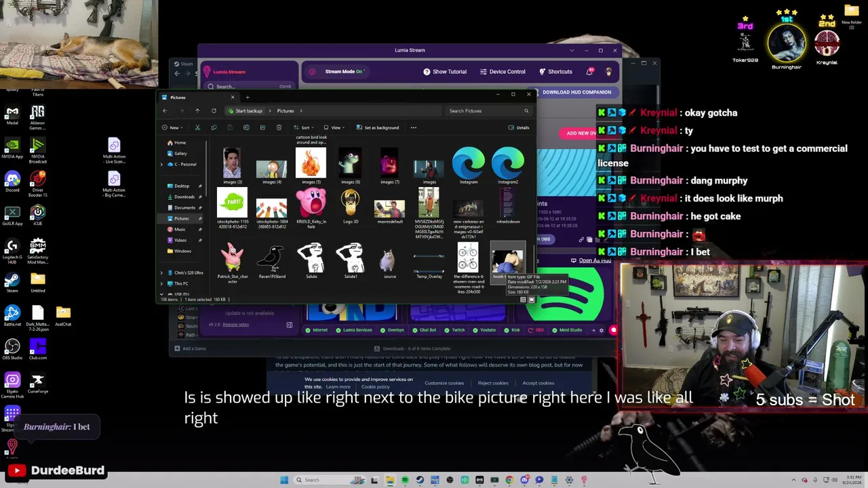The width and height of the screenshot is (868, 488).
Task: Open the NVIDIA App desktop shortcut
Action: click(12, 148)
